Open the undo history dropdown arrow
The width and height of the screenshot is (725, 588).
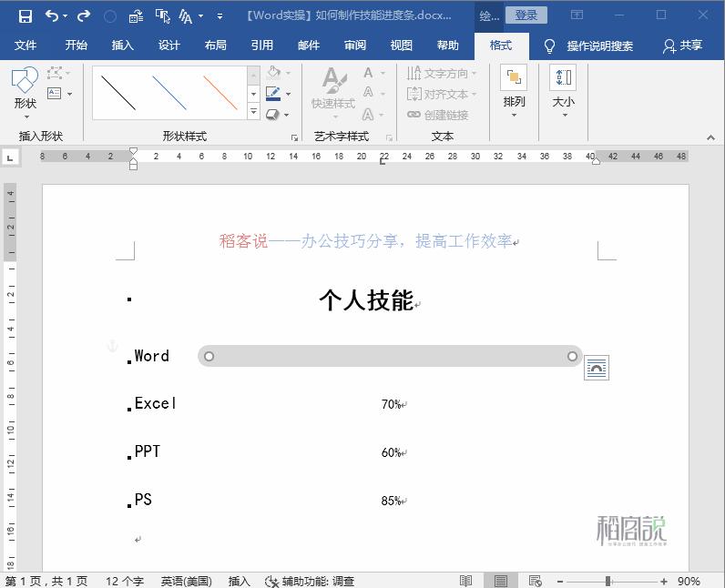(x=65, y=16)
